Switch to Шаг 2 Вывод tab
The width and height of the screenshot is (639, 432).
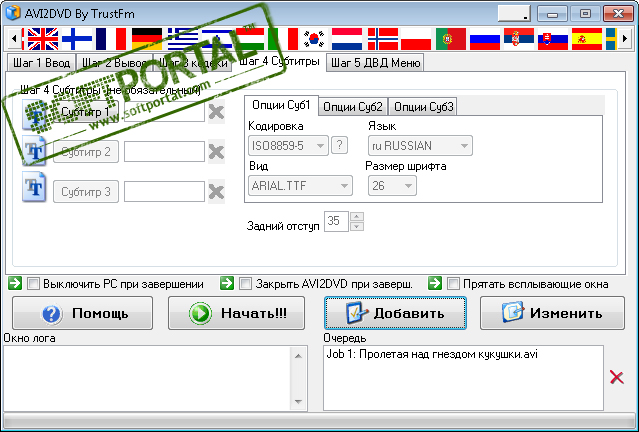pos(115,63)
